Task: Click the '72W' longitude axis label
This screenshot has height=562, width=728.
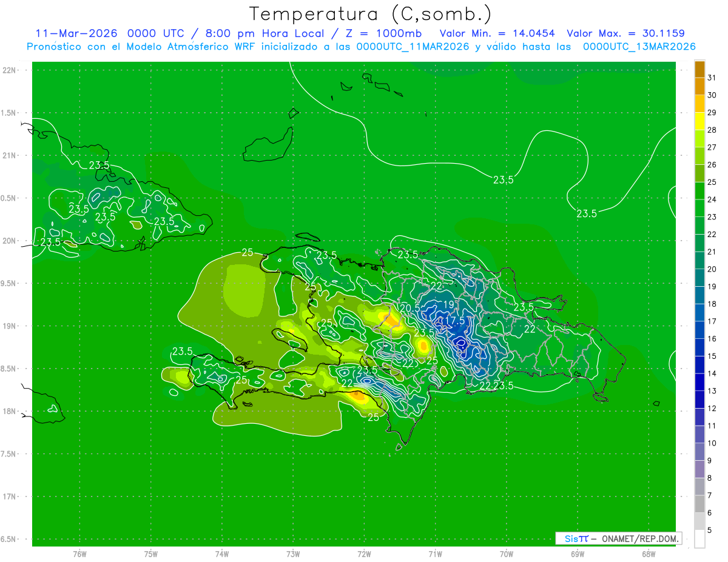Action: (364, 554)
